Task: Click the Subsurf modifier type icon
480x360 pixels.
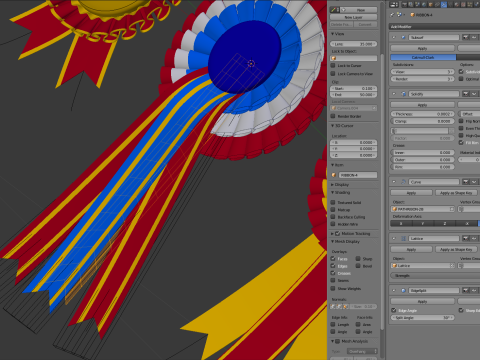Action: (403, 37)
